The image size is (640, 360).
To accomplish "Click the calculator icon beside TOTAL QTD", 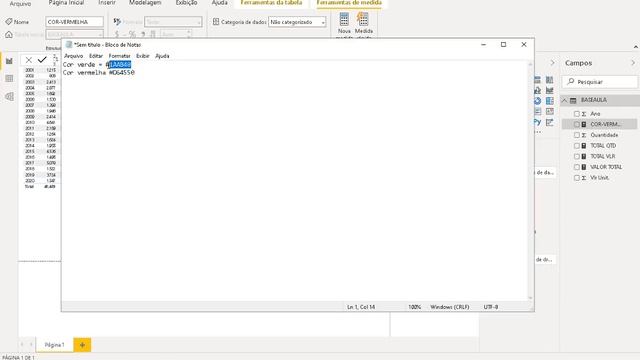I will pos(584,146).
